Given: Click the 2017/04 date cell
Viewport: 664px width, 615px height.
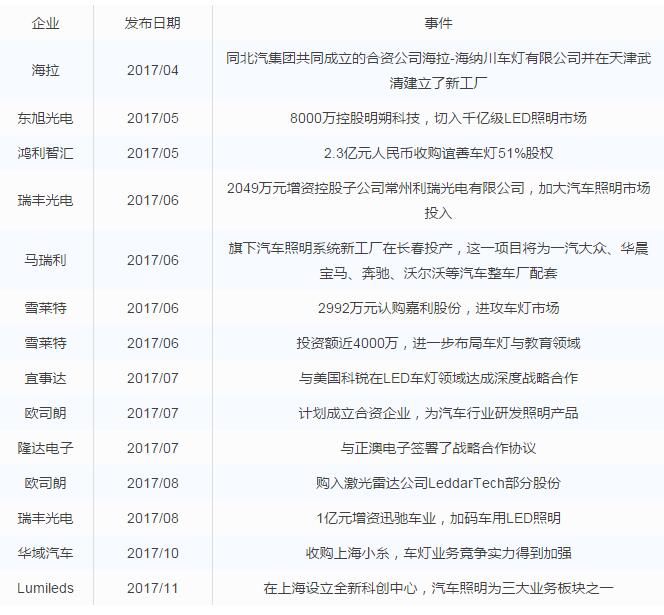Looking at the screenshot, I should click(152, 70).
